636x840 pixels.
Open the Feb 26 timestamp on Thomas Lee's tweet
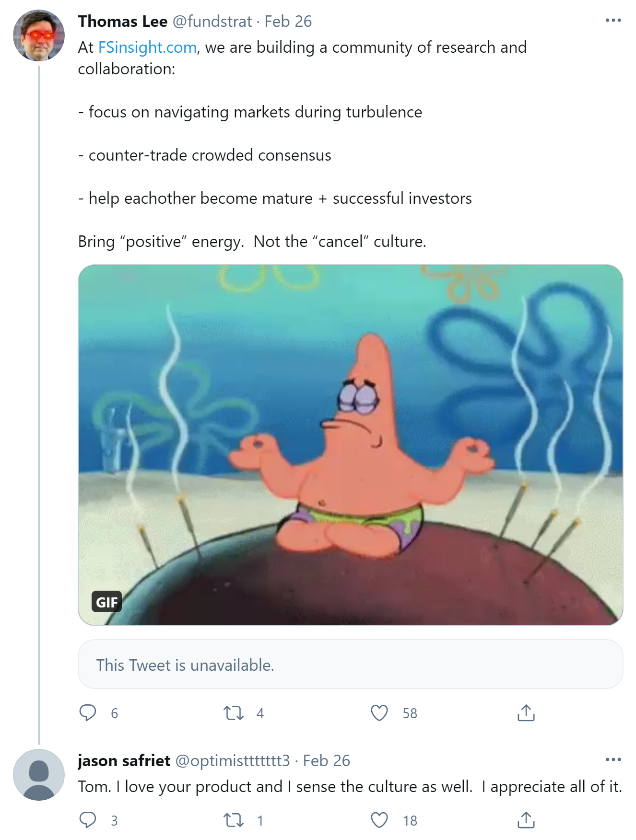(x=288, y=22)
